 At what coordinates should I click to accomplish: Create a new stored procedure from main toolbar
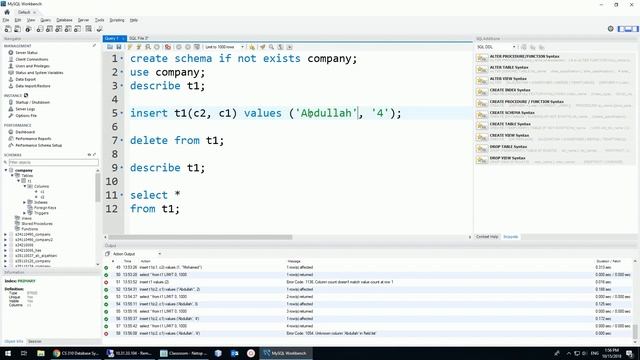click(x=68, y=29)
